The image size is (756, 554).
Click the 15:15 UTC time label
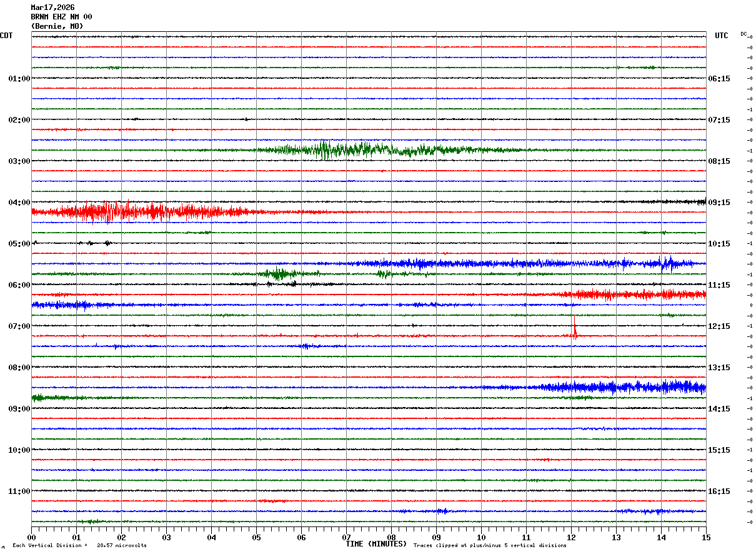[x=720, y=450]
